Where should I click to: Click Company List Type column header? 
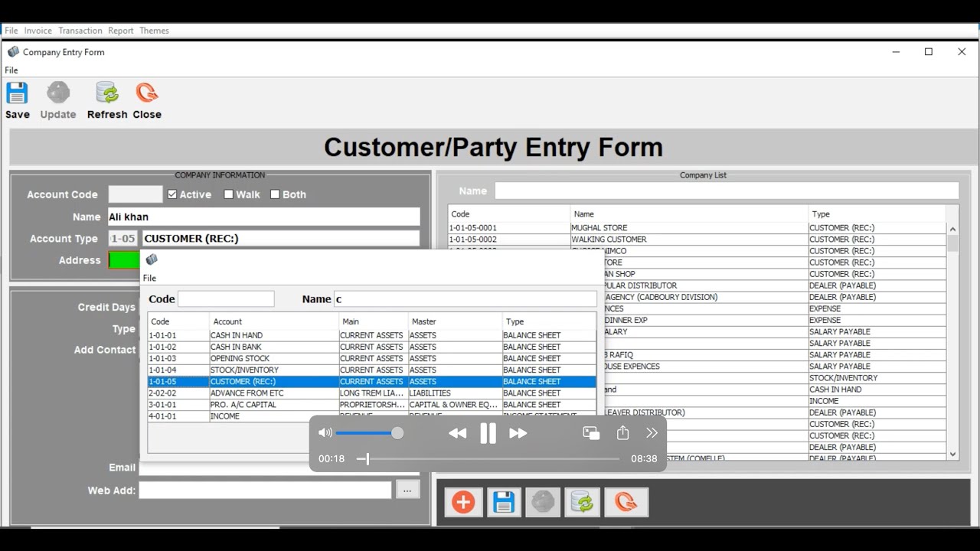(x=877, y=214)
